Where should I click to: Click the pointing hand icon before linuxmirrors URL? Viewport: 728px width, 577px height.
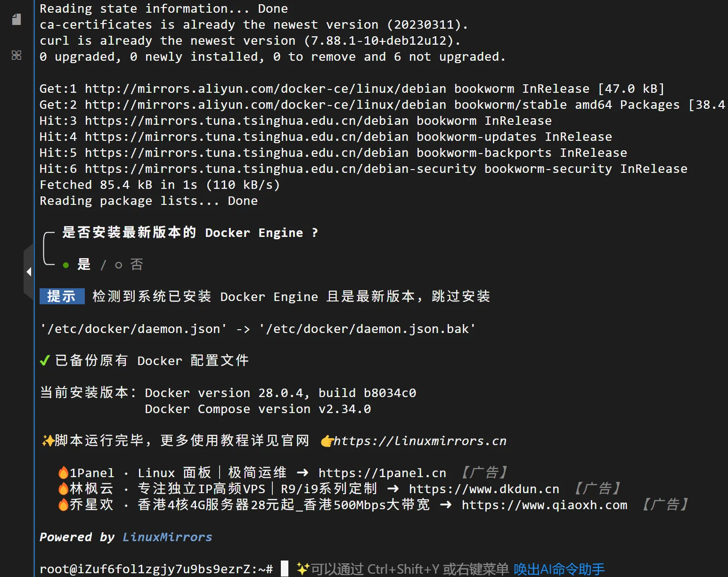327,441
